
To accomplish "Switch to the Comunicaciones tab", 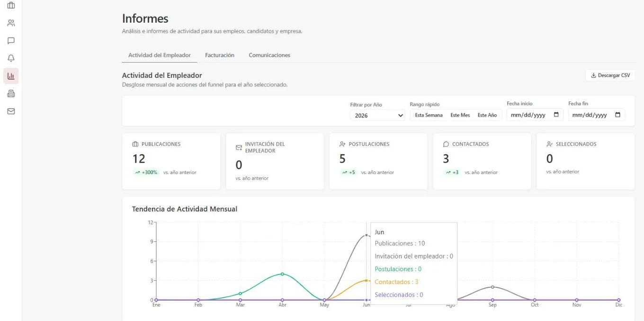I will 269,55.
